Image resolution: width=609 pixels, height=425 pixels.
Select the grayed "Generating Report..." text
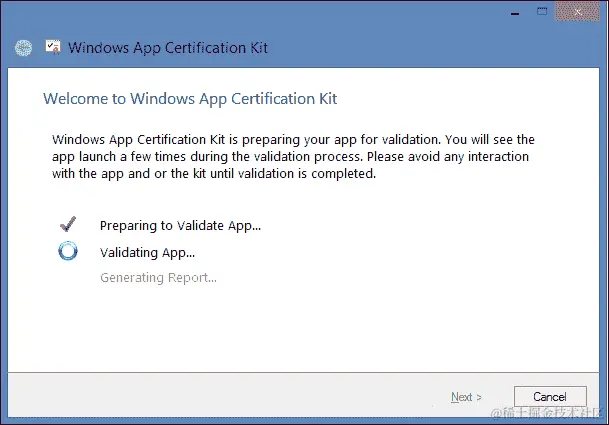point(158,278)
